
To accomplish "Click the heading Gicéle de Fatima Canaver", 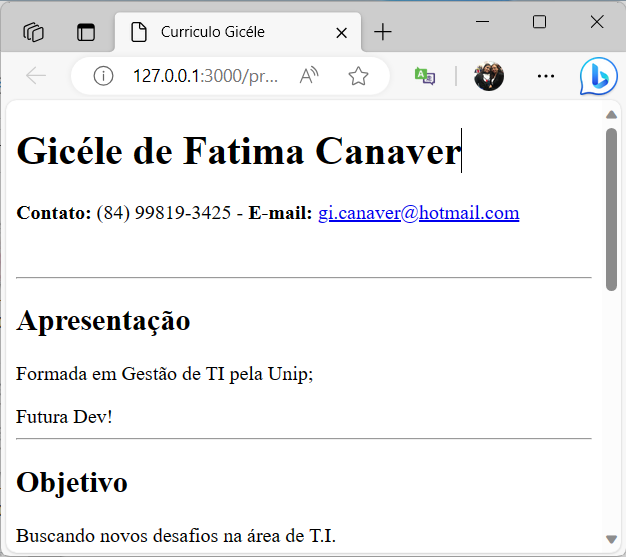I will 239,151.
